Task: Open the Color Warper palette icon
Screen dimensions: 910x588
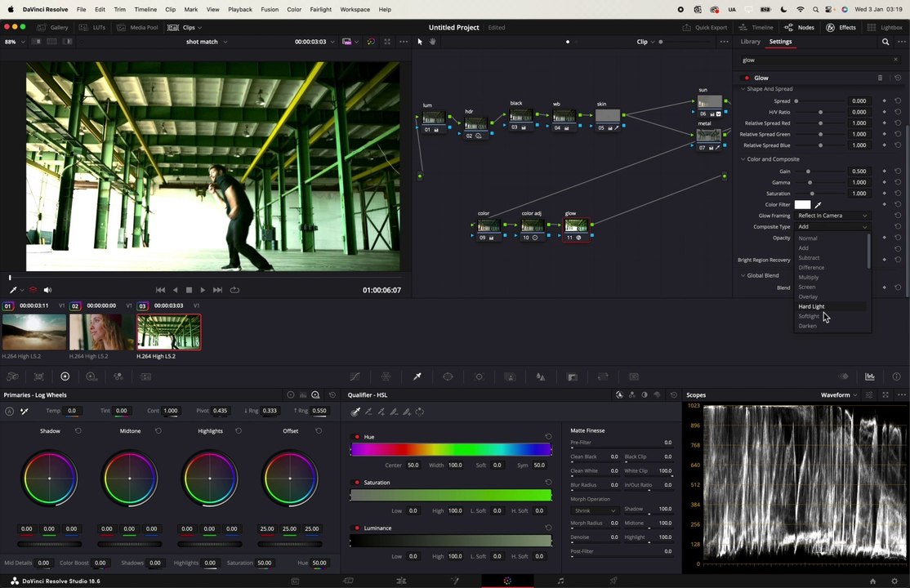Action: point(386,376)
